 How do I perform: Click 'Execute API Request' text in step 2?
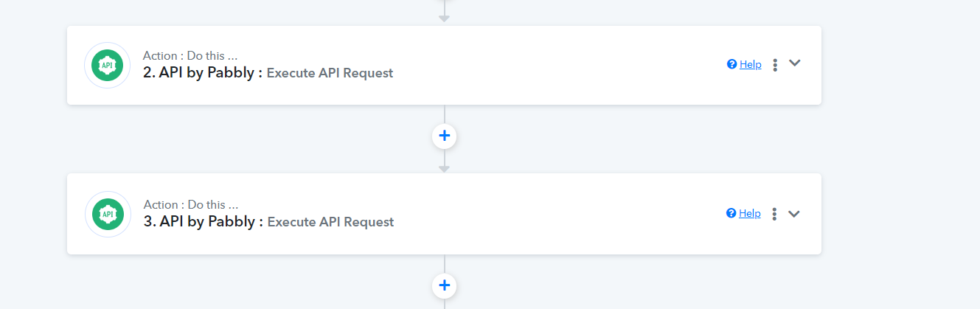click(x=330, y=73)
